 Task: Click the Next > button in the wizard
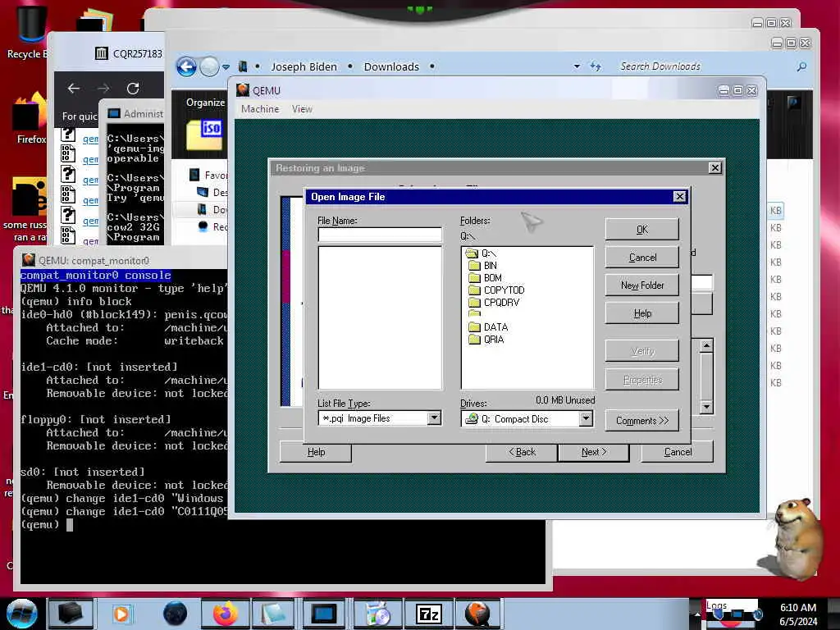[594, 452]
